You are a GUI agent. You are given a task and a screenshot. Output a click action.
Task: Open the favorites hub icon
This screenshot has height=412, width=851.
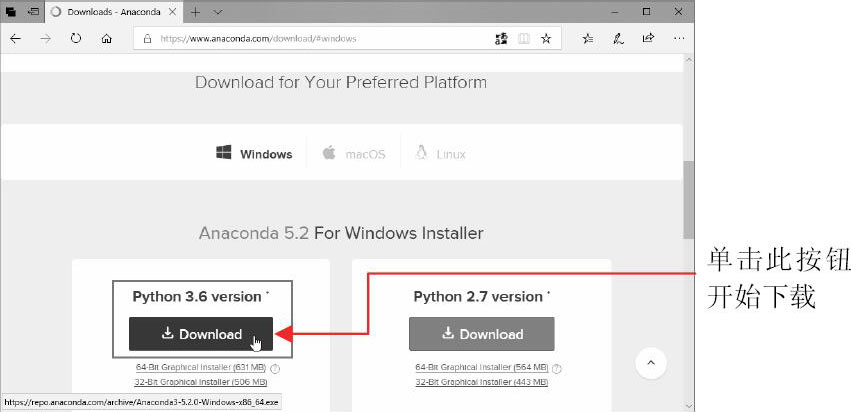[587, 39]
